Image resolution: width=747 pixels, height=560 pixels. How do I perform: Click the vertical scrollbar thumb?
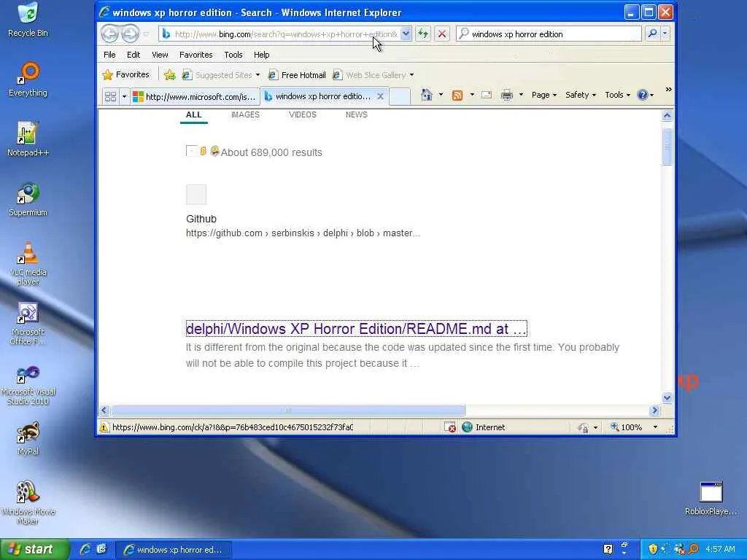pos(667,147)
